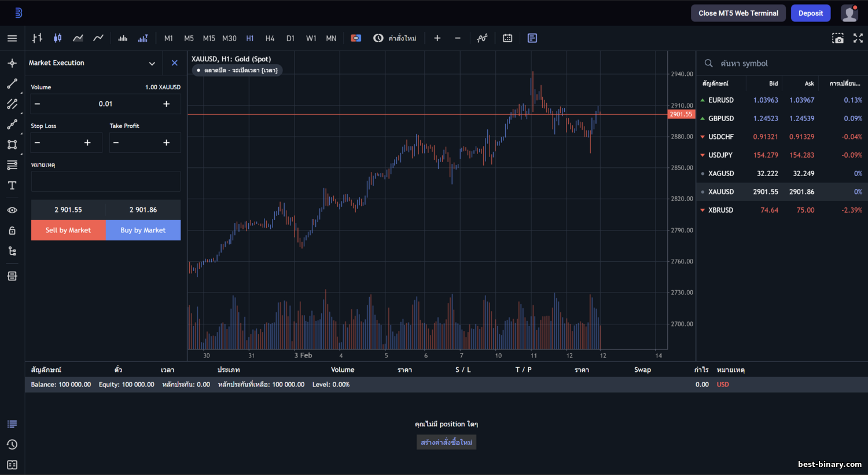Toggle the lock drawings icon
Image resolution: width=868 pixels, height=475 pixels.
pos(12,231)
